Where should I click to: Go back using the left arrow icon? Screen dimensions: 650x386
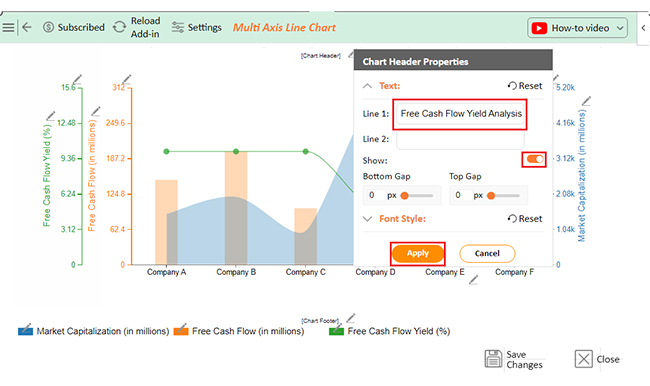27,27
